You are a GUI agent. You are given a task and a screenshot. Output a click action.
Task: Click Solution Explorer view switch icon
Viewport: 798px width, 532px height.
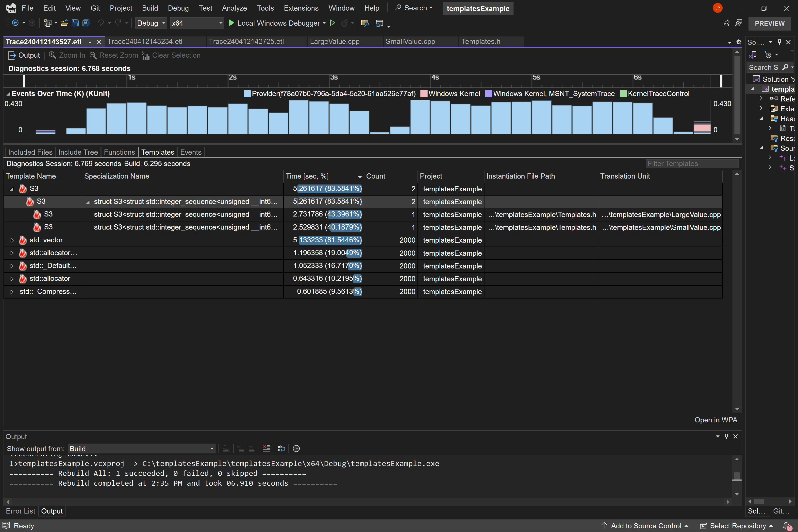click(x=753, y=55)
